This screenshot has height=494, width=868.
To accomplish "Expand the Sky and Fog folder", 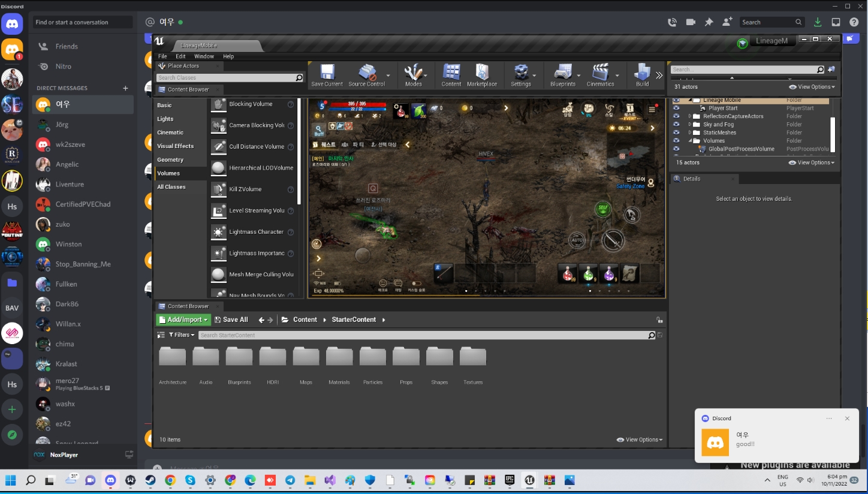I will click(690, 125).
